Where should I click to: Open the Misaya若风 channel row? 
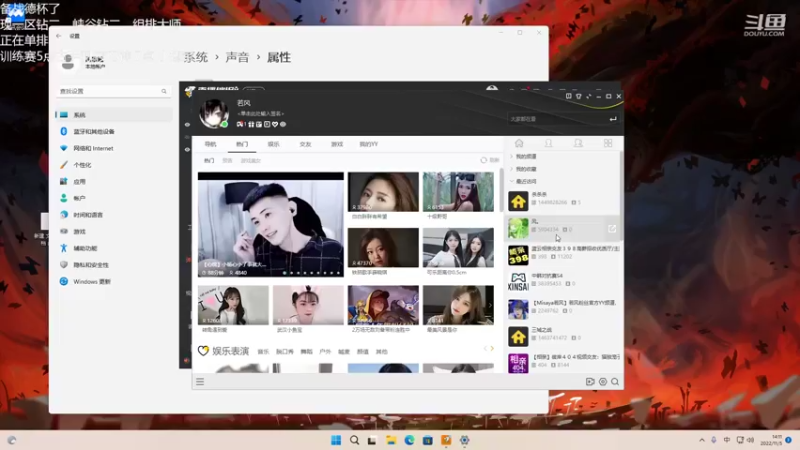click(x=563, y=309)
